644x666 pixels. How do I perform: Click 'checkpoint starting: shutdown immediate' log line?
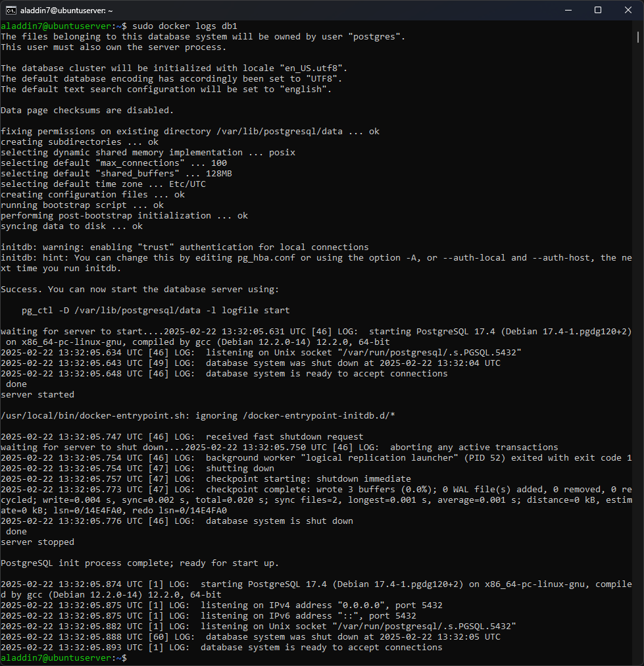click(206, 479)
